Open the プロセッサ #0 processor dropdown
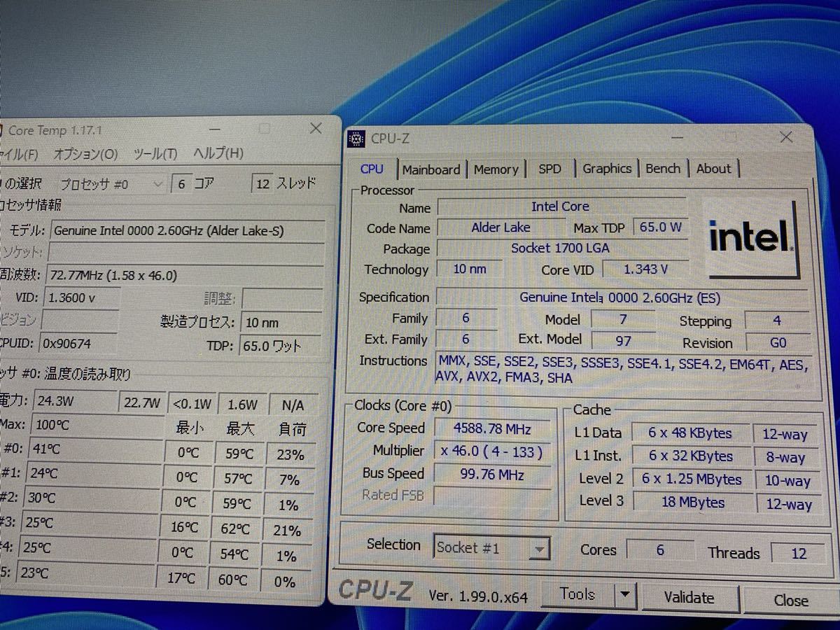The height and width of the screenshot is (630, 840). point(157,185)
